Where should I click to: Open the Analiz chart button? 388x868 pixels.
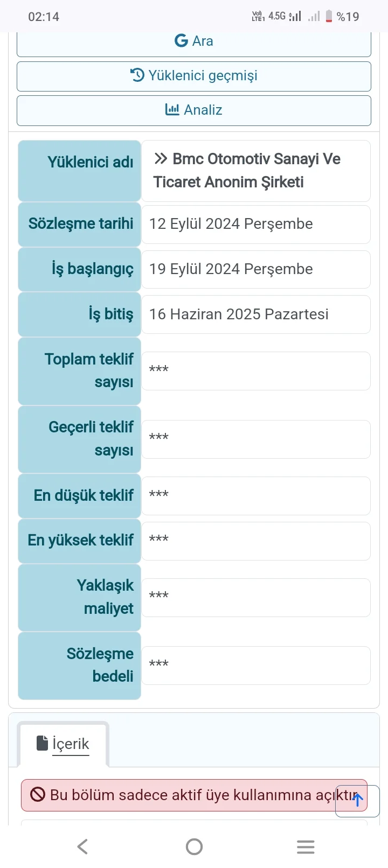(194, 110)
